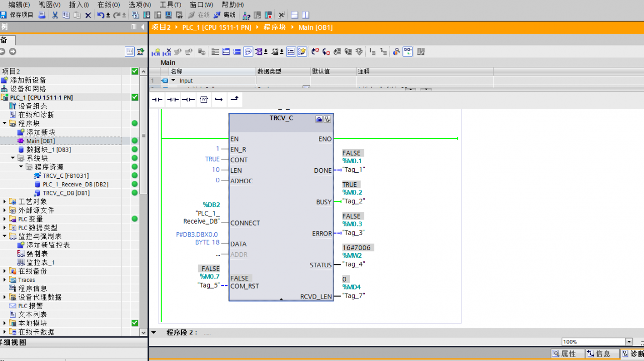
Task: Open the 插入(I) menu
Action: tap(79, 5)
